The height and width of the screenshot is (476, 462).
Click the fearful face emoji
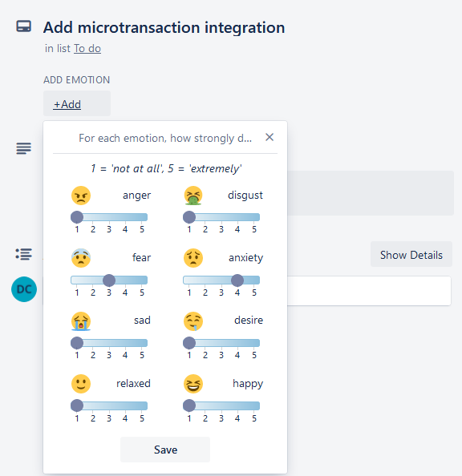[x=81, y=258]
